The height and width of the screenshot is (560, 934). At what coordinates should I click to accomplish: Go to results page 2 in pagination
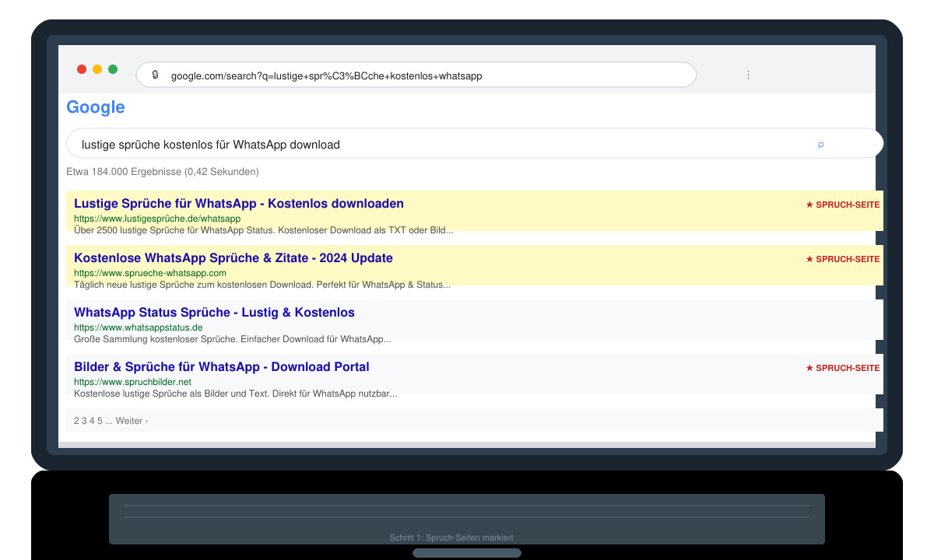76,421
